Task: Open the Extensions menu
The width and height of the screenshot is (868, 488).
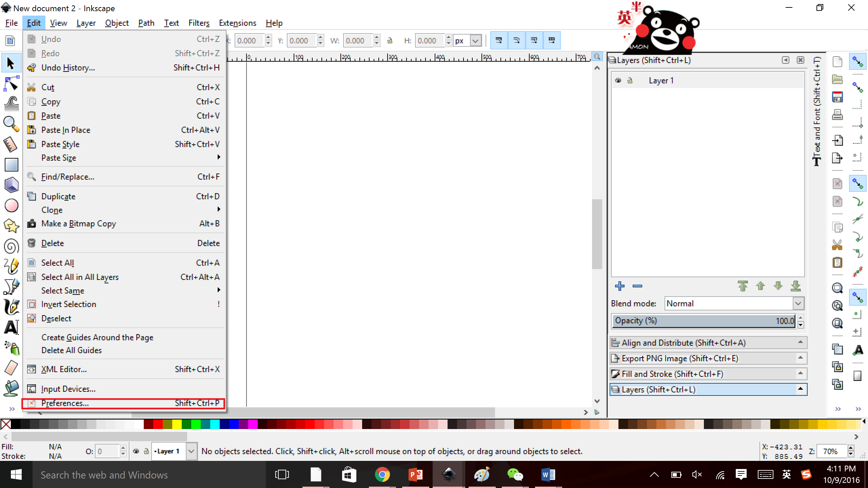Action: click(x=238, y=23)
